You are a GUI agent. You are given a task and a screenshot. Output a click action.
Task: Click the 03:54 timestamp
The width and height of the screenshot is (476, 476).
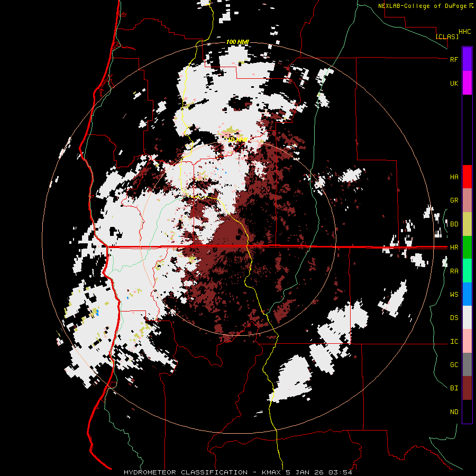341,472
